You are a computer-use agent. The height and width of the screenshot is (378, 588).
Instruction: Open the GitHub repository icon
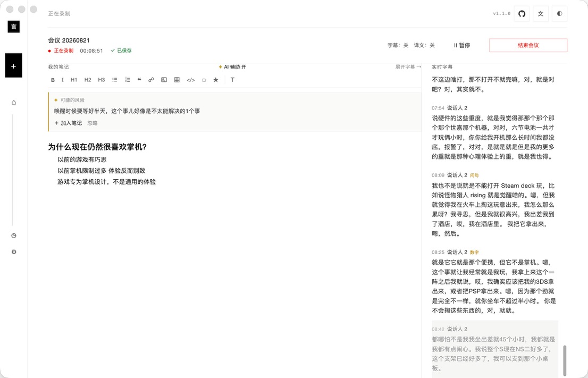coord(522,14)
